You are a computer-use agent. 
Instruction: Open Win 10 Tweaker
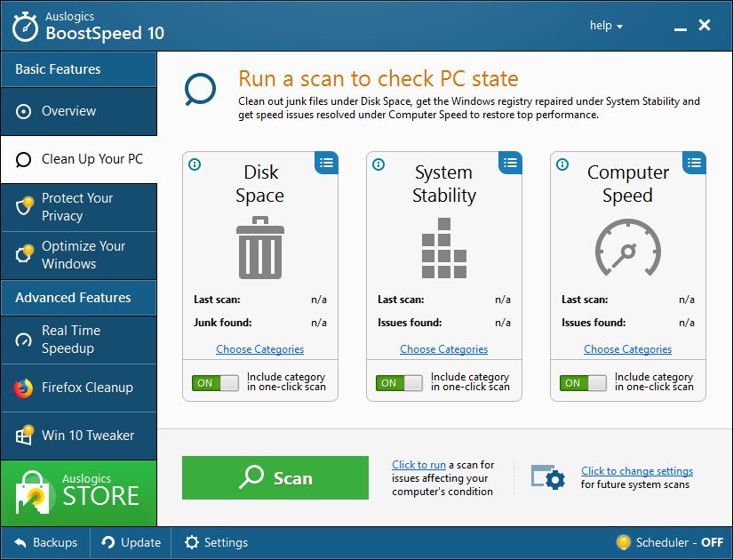[x=78, y=436]
